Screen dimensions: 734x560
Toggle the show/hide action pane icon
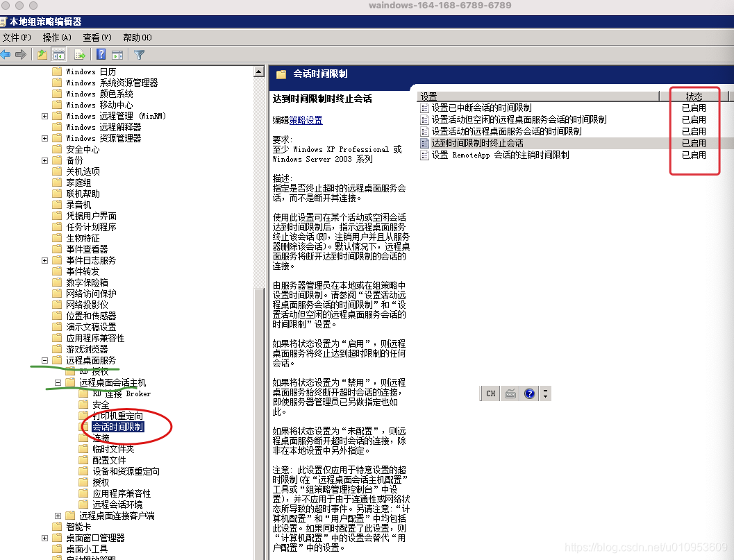(x=117, y=55)
